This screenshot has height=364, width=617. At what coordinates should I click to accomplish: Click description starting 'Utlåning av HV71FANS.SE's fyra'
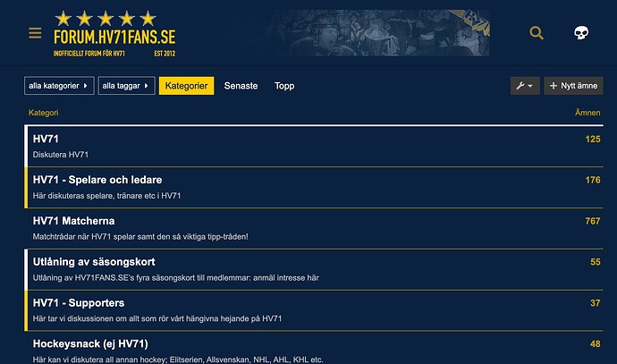176,278
